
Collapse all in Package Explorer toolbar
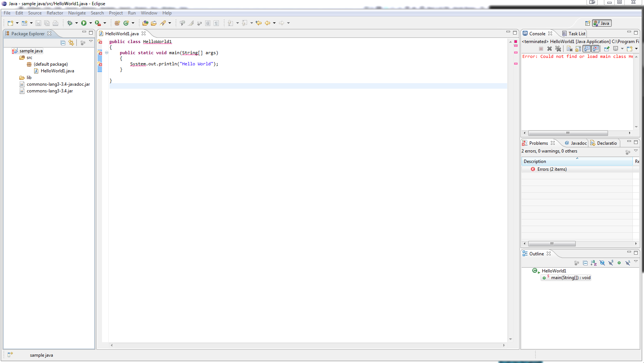(x=63, y=43)
